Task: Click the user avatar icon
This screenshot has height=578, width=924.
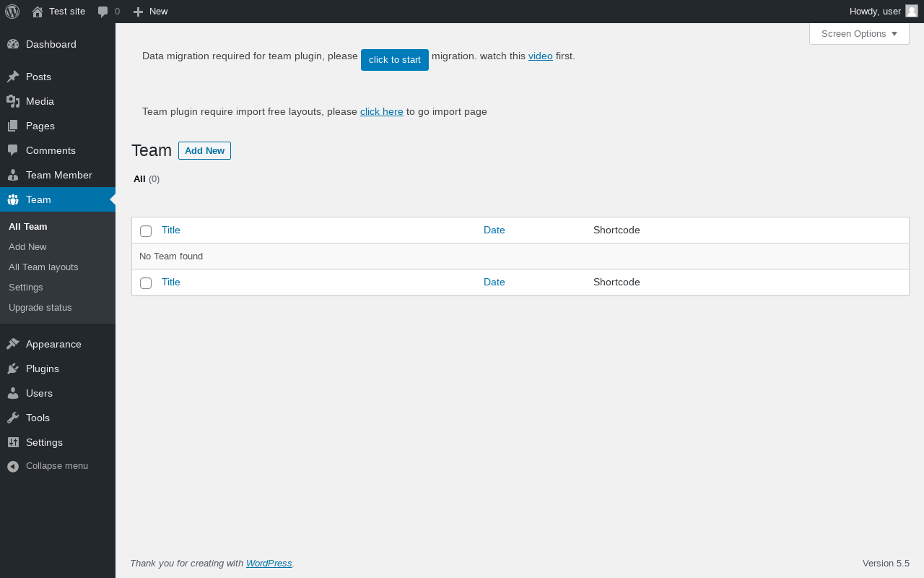Action: pyautogui.click(x=912, y=11)
